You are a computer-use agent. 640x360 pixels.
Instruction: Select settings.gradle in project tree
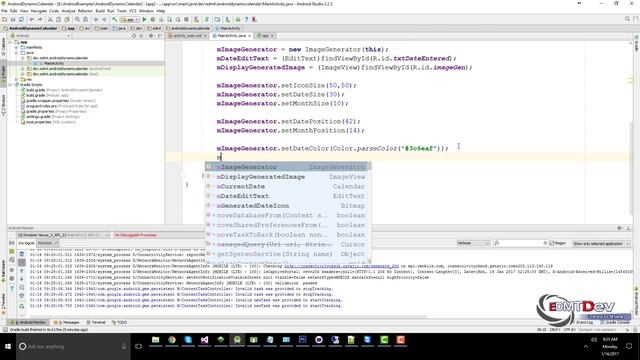(38, 116)
